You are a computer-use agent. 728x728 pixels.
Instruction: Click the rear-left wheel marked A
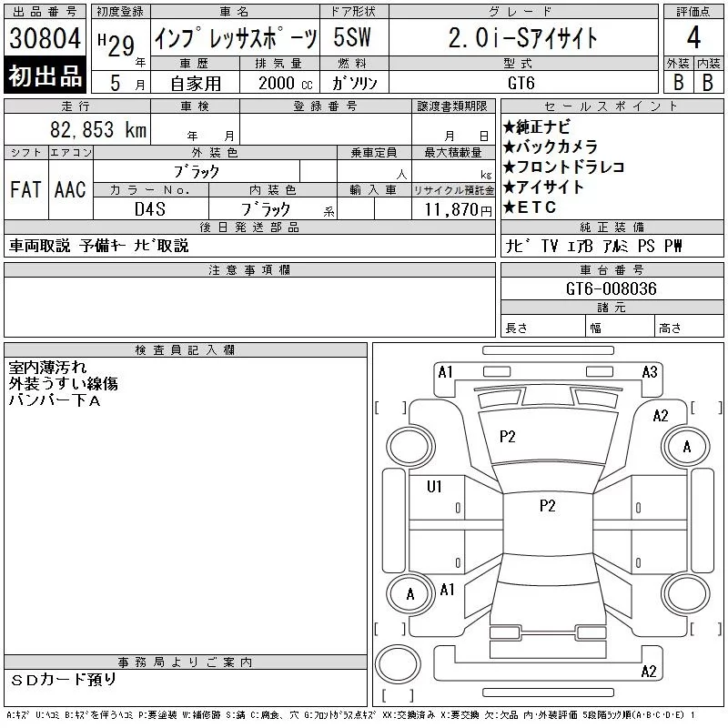(x=410, y=593)
